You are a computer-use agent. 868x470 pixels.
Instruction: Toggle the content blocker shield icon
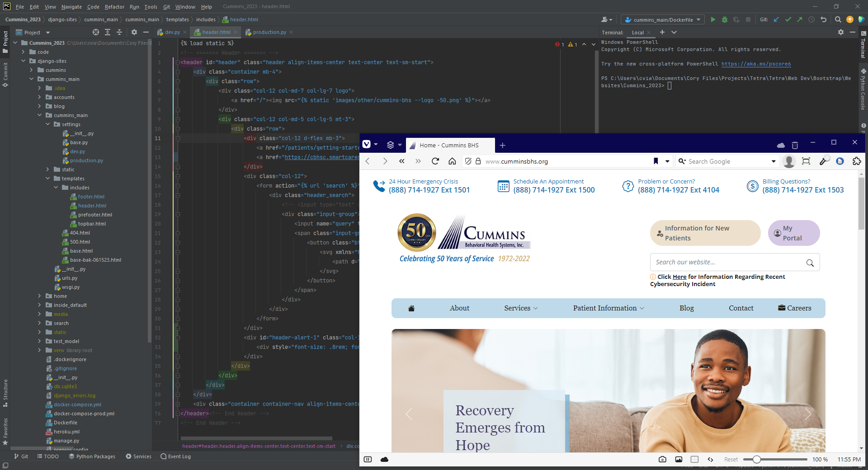point(468,161)
